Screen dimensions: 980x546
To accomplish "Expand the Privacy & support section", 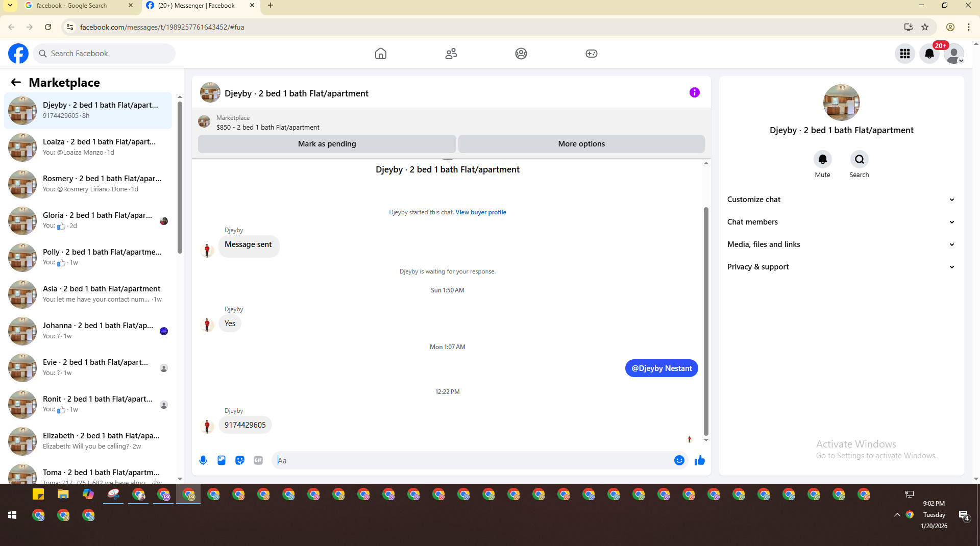I will (841, 267).
